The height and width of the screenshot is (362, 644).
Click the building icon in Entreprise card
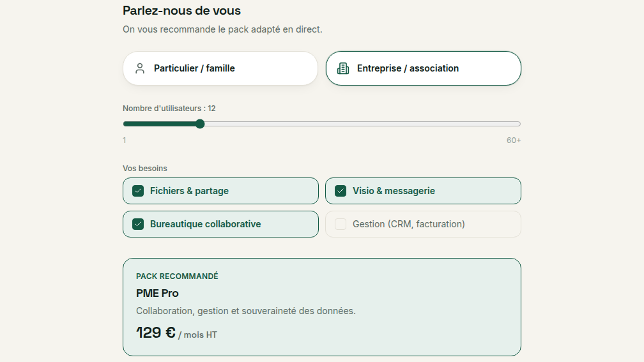pos(343,68)
